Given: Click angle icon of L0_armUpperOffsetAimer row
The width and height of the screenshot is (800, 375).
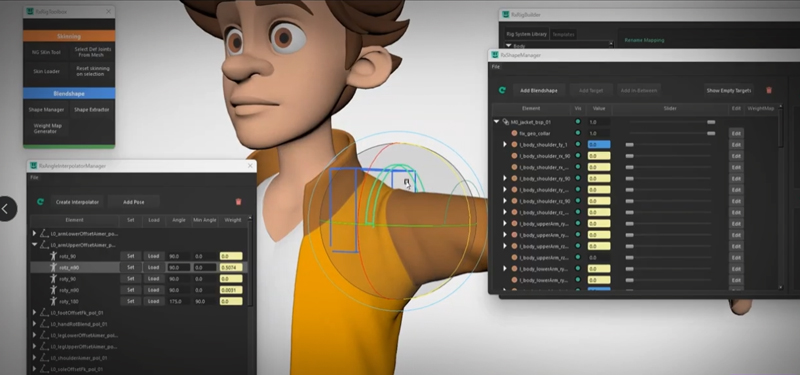Looking at the screenshot, I should coord(44,245).
